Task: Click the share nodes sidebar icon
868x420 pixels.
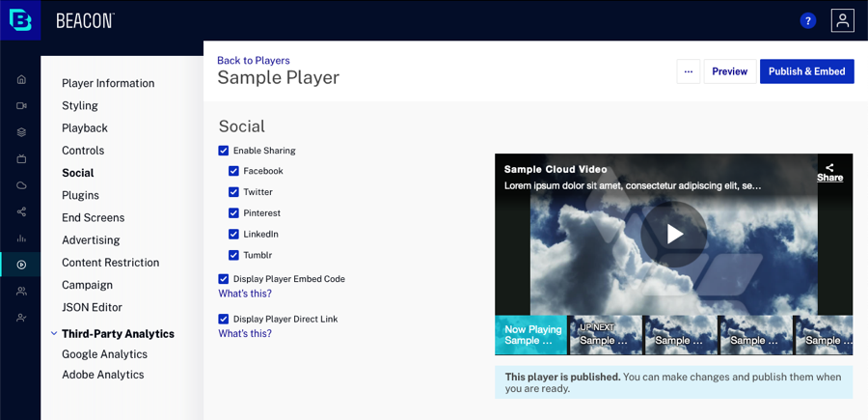Action: coord(21,211)
